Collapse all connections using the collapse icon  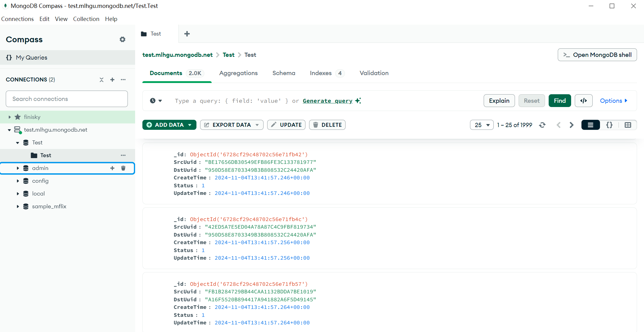pyautogui.click(x=101, y=80)
